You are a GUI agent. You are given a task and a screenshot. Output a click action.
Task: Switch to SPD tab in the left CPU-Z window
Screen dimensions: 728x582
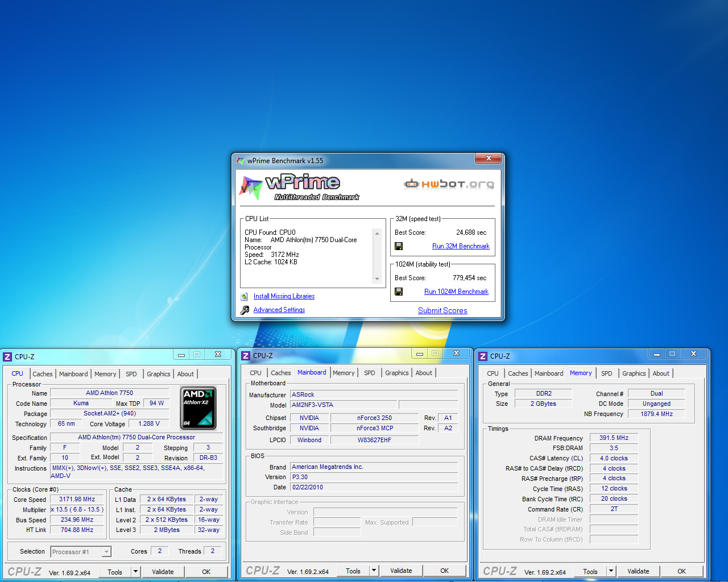tap(131, 374)
